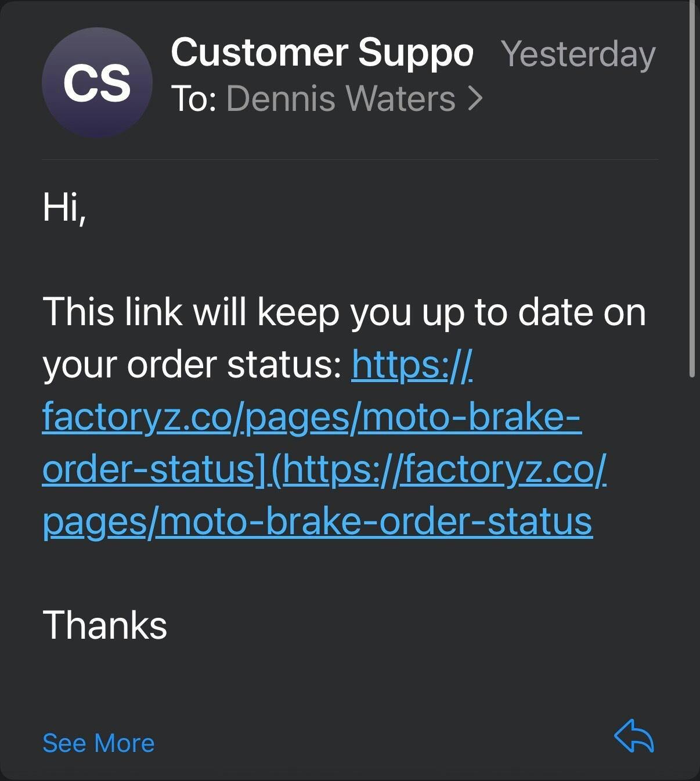Select the Customer Support sender name
700x781 pixels.
[322, 52]
